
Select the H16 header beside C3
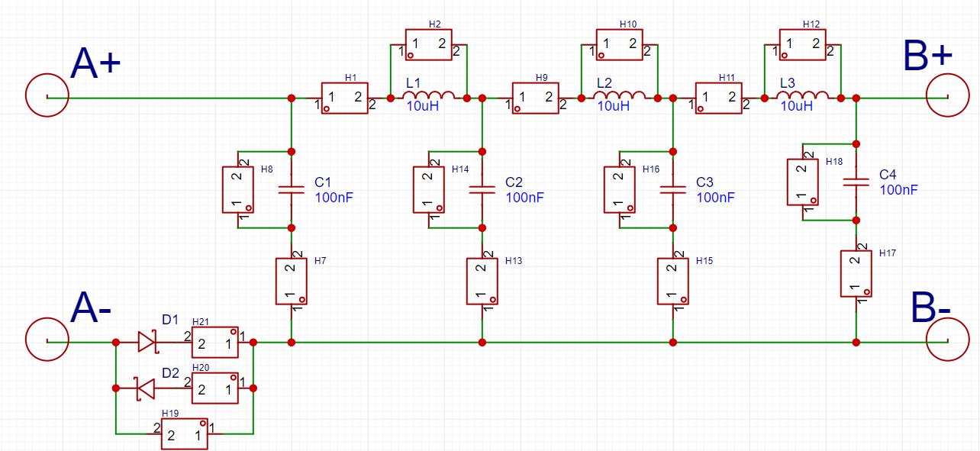tap(620, 189)
